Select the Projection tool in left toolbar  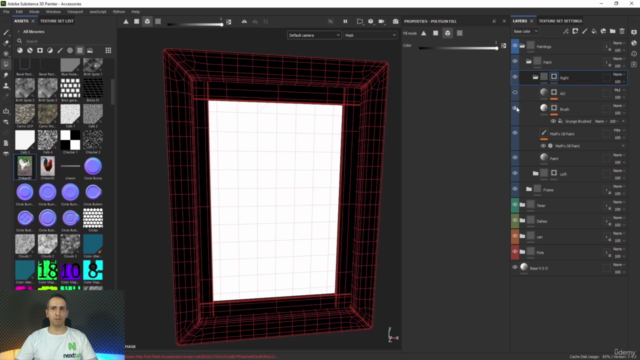6,53
